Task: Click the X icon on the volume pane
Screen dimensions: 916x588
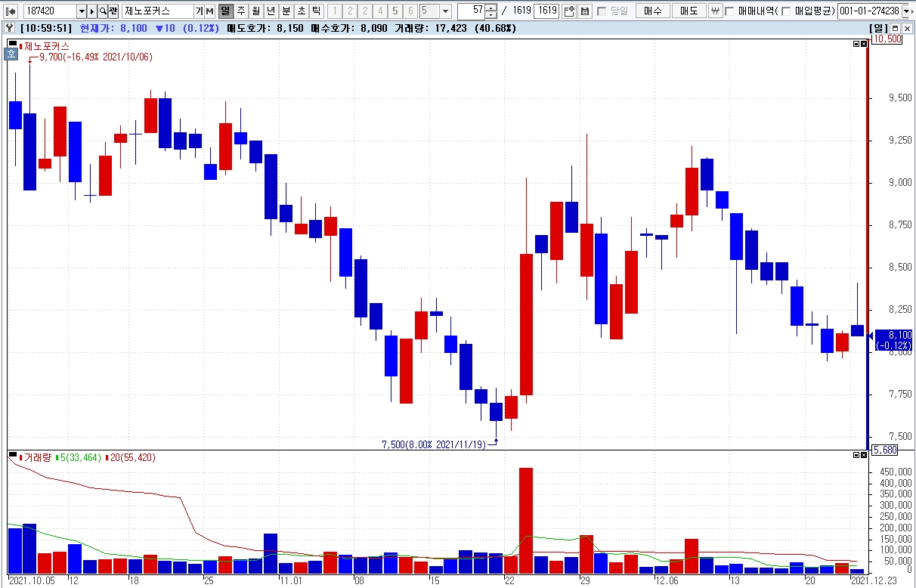Action: pyautogui.click(x=864, y=456)
